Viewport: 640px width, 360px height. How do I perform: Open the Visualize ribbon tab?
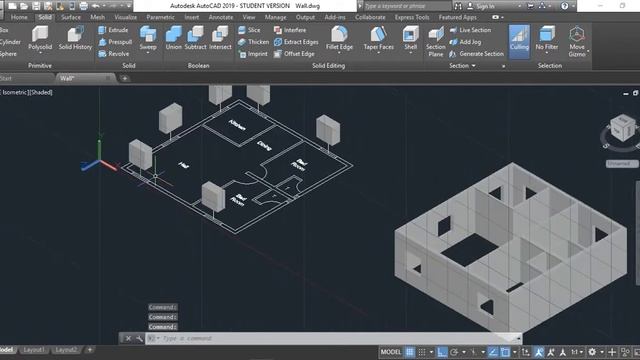[x=126, y=17]
